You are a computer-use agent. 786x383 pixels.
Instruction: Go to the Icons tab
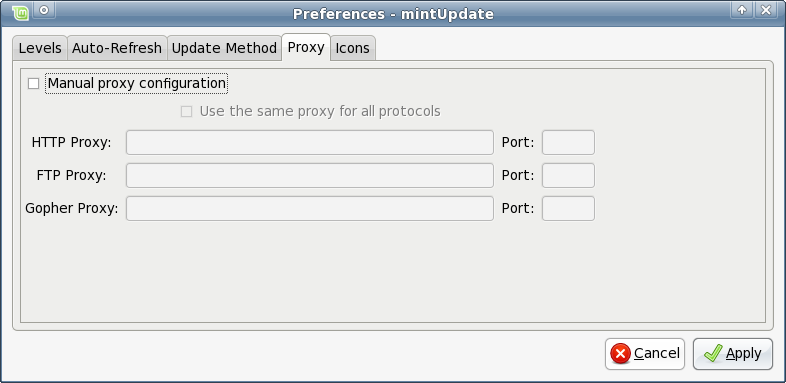pos(352,48)
